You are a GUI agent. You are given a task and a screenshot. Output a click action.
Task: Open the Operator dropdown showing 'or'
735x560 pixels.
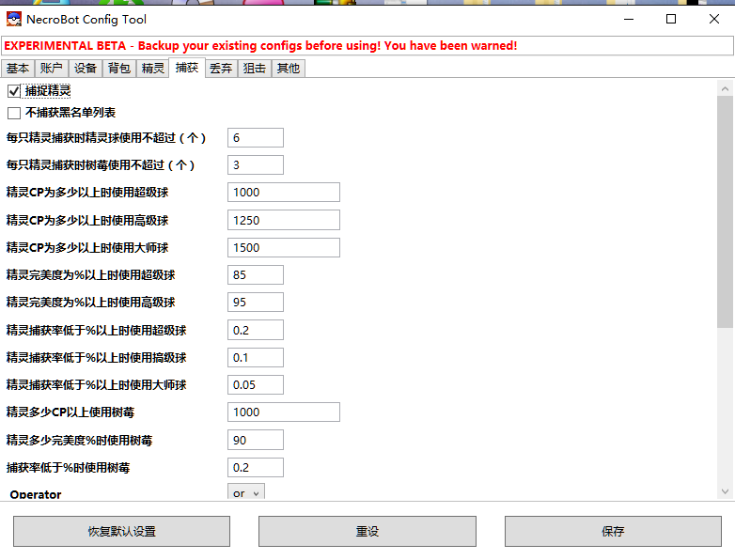tap(246, 492)
